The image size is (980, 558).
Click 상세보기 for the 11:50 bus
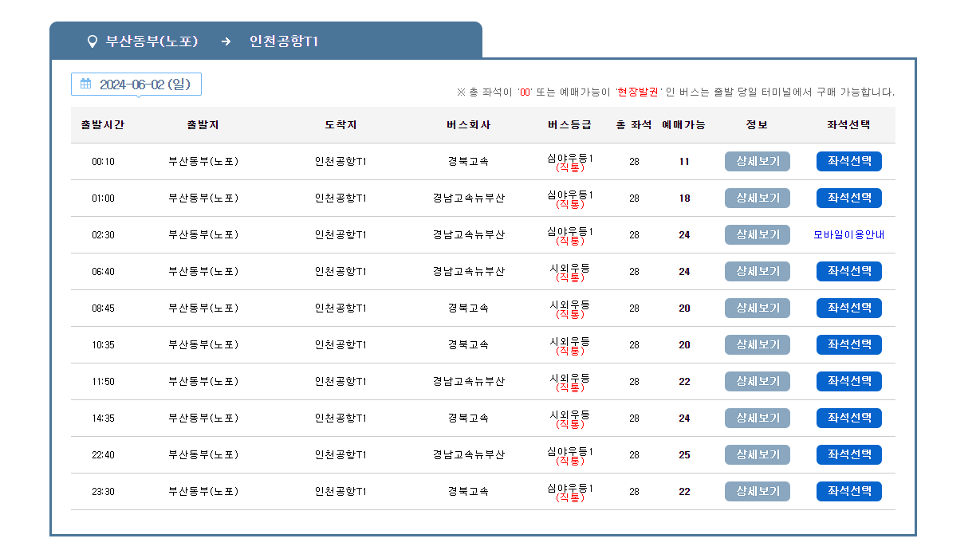tap(758, 382)
